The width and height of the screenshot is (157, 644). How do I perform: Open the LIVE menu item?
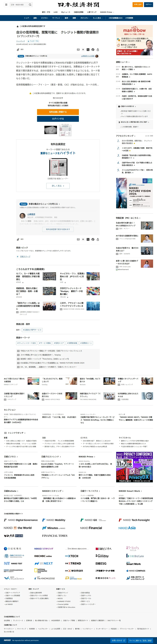pyautogui.click(x=56, y=12)
